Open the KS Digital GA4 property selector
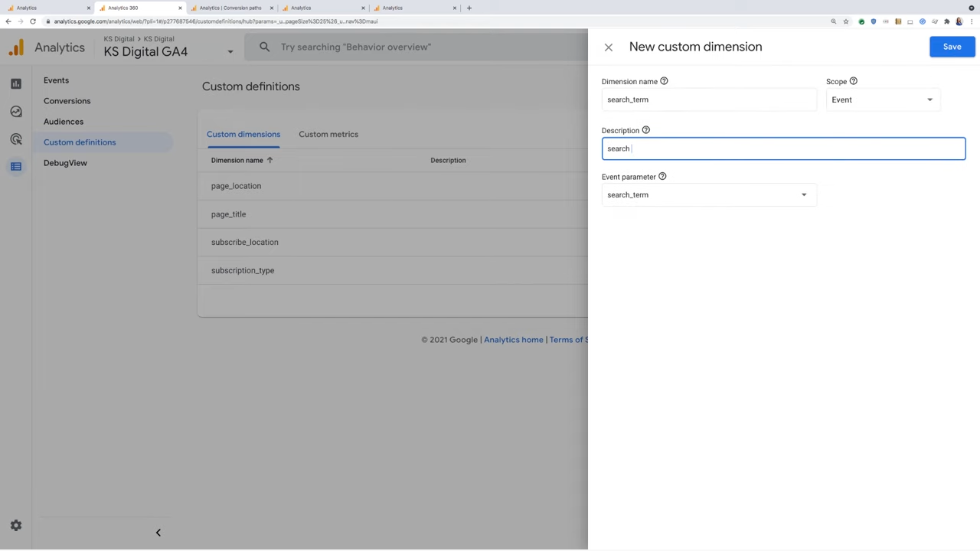 tap(168, 51)
